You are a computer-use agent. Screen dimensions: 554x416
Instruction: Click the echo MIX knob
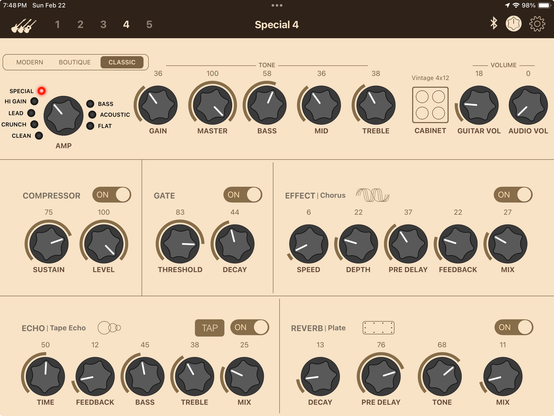244,376
